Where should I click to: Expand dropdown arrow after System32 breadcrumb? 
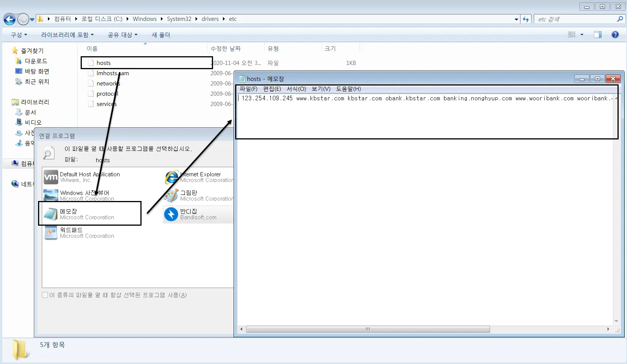pos(196,19)
